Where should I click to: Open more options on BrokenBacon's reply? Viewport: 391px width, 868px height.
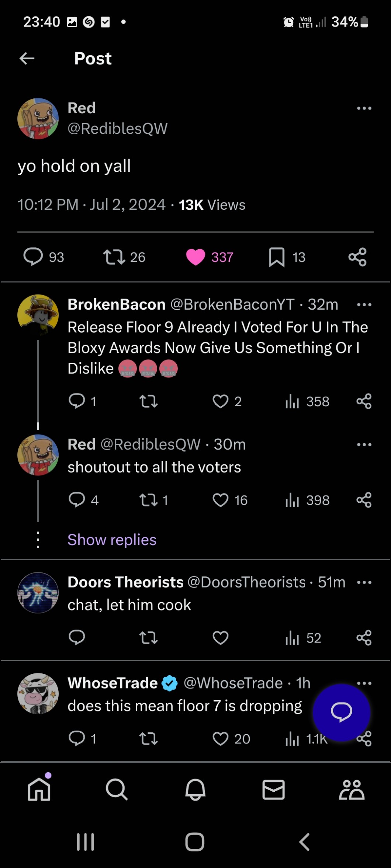pyautogui.click(x=364, y=305)
